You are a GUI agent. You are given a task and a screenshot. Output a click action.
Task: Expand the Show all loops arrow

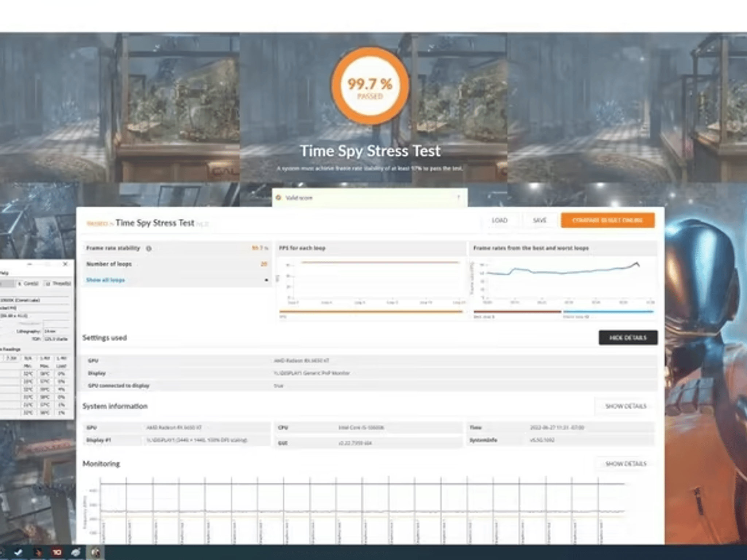[x=266, y=280]
